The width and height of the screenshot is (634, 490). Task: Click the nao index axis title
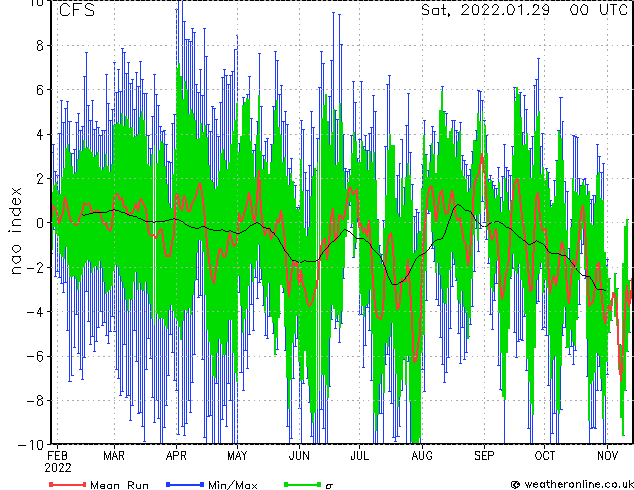pyautogui.click(x=15, y=231)
